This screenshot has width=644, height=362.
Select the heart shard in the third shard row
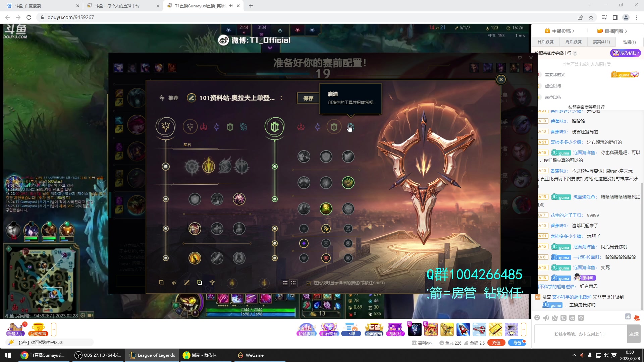click(304, 258)
